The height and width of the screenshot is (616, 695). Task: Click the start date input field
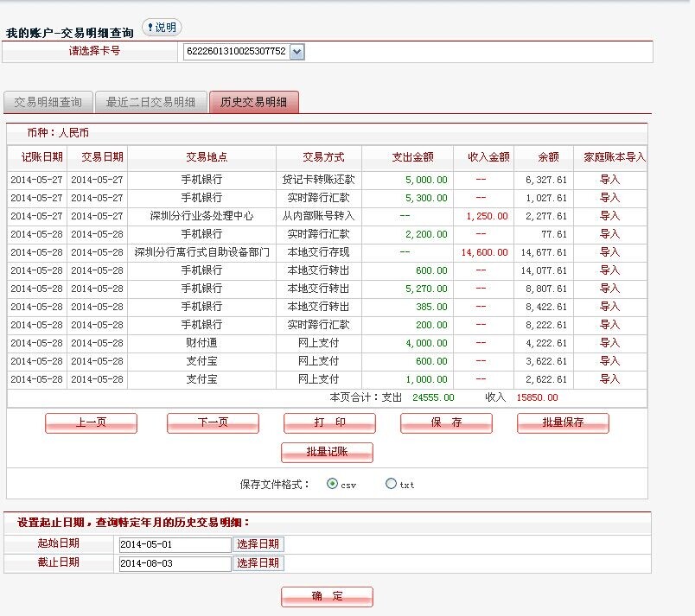click(174, 545)
